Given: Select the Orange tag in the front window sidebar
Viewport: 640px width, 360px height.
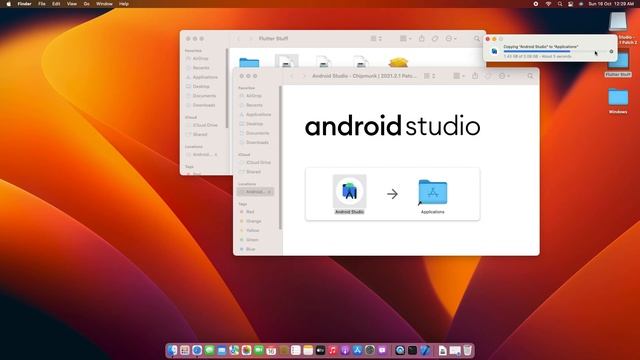Looking at the screenshot, I should click(250, 221).
